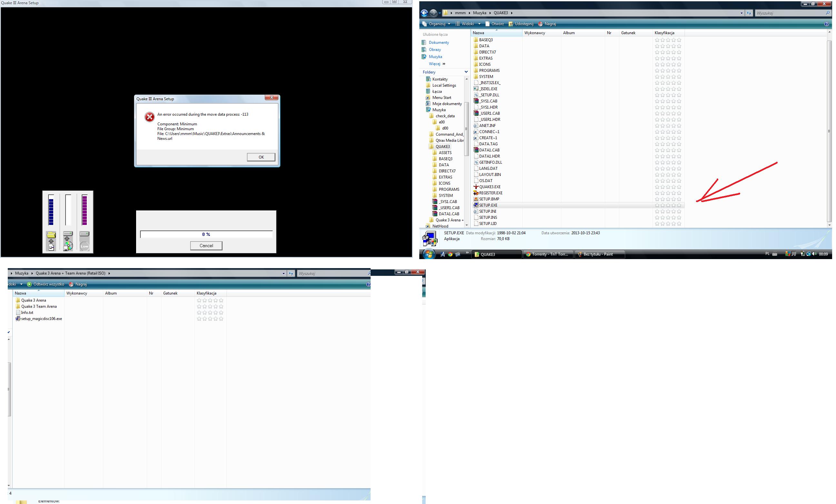Open help in the Retail ISO Explorer window
Viewport: 836px width, 504px height.
pyautogui.click(x=368, y=284)
